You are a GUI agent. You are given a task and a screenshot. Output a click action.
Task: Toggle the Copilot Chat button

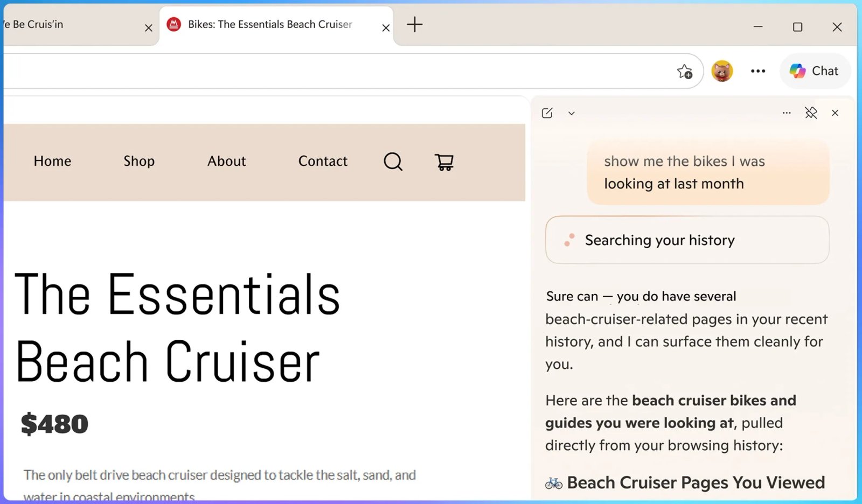coord(815,71)
